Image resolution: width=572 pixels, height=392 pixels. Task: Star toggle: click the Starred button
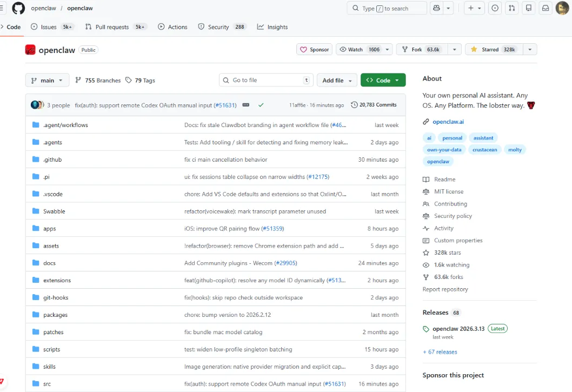pyautogui.click(x=494, y=49)
